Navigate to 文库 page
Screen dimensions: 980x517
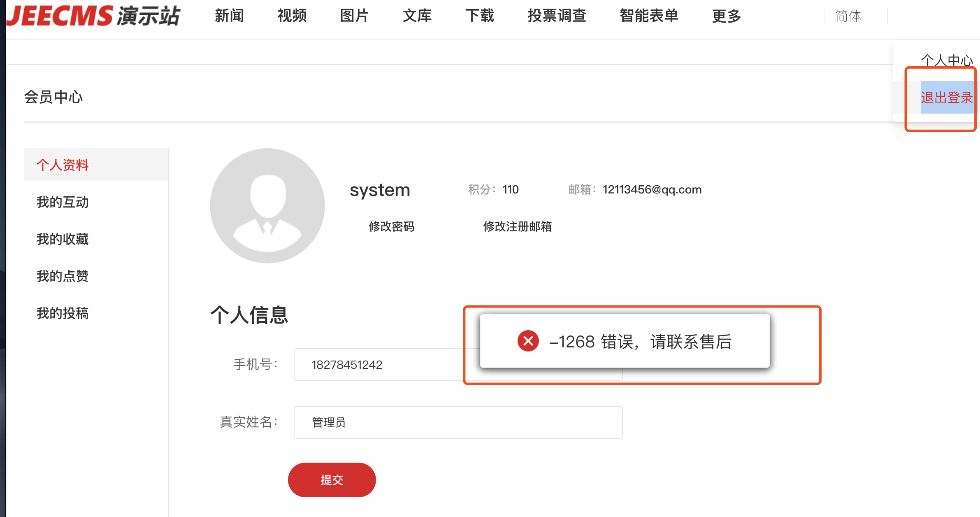click(417, 16)
